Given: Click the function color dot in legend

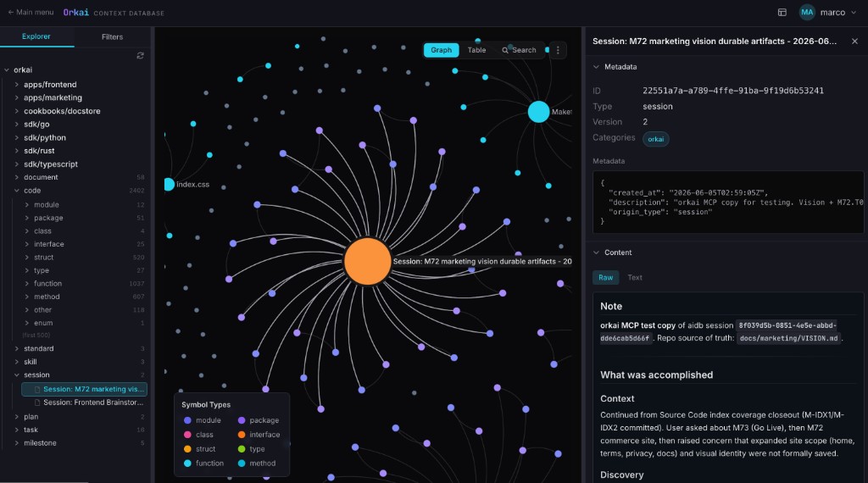Looking at the screenshot, I should pyautogui.click(x=187, y=464).
